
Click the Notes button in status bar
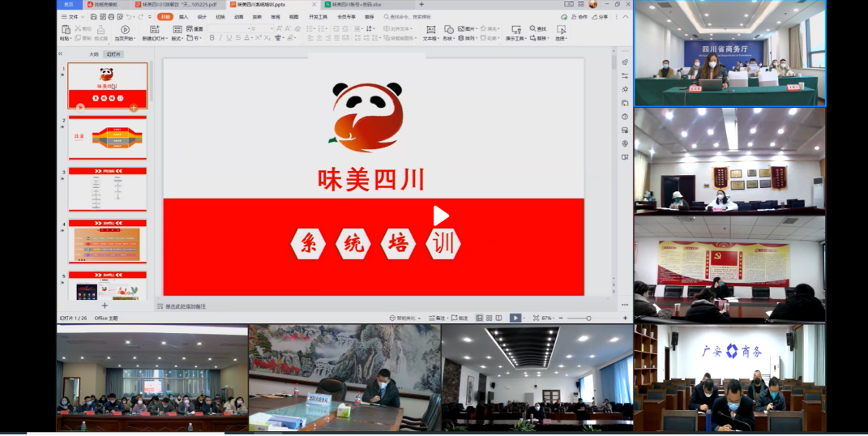coord(438,318)
